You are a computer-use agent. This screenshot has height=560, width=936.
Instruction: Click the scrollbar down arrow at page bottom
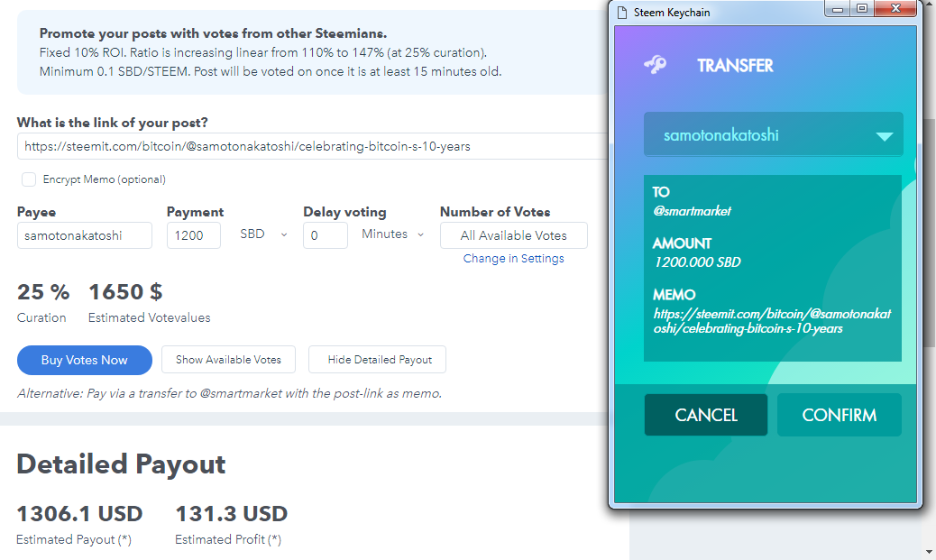(x=929, y=551)
